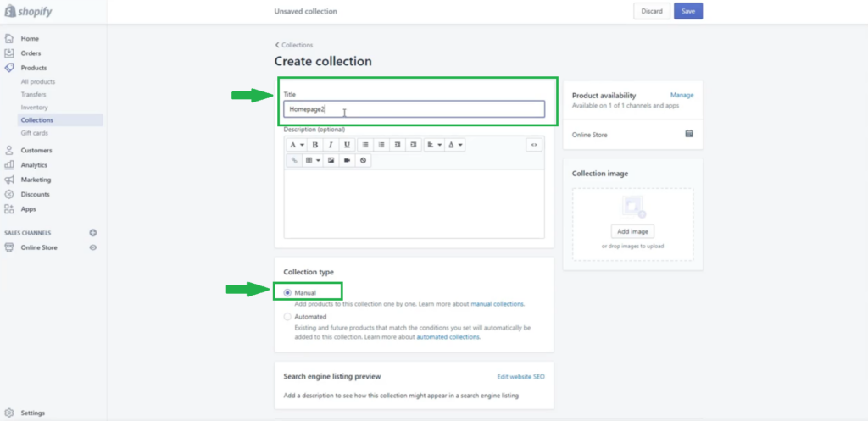The image size is (868, 421).
Task: Open the text formatting dropdown
Action: coord(297,145)
